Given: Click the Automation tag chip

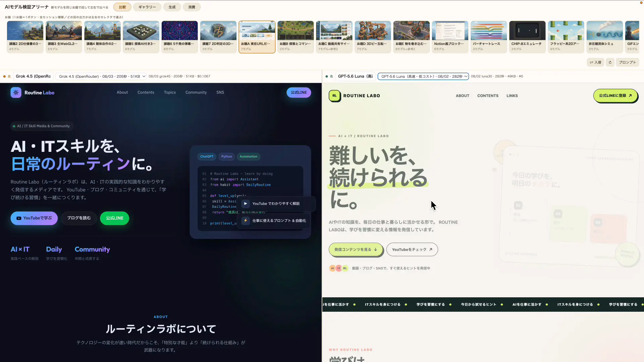Looking at the screenshot, I should click(248, 157).
